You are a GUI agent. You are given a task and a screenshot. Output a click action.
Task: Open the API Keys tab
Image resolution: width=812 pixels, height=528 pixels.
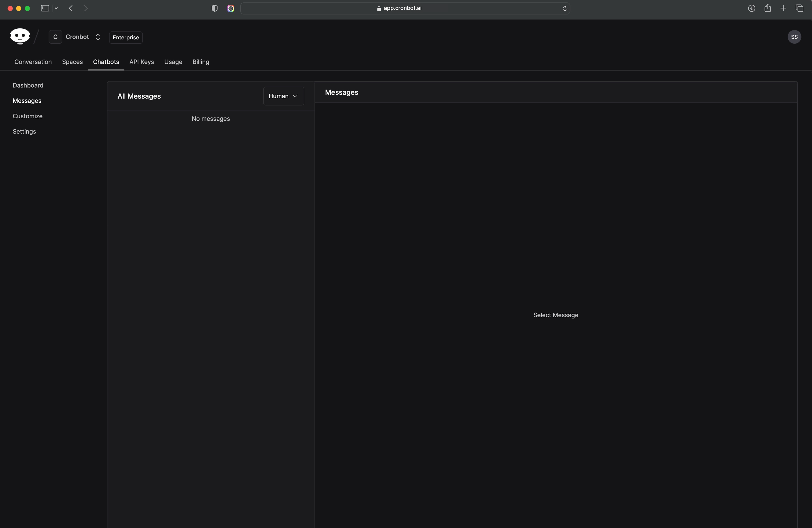[x=141, y=62]
